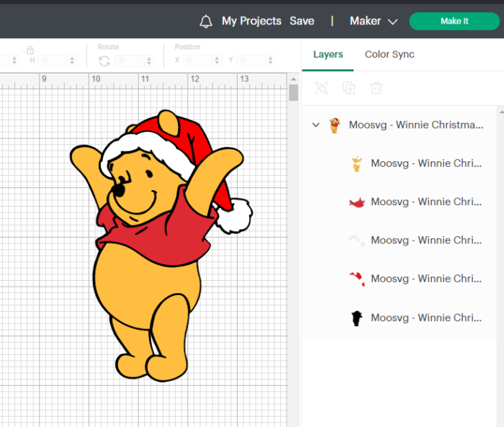Click the black silhouette layer thumbnail
The width and height of the screenshot is (504, 427).
(x=356, y=318)
